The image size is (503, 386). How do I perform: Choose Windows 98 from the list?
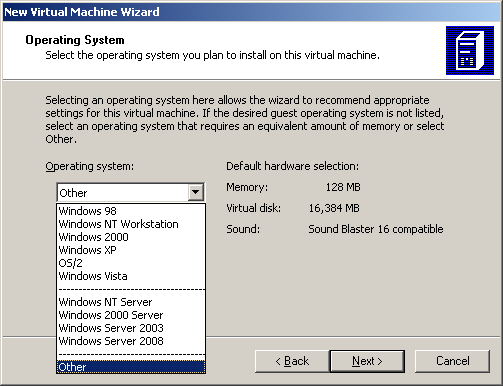pos(131,211)
